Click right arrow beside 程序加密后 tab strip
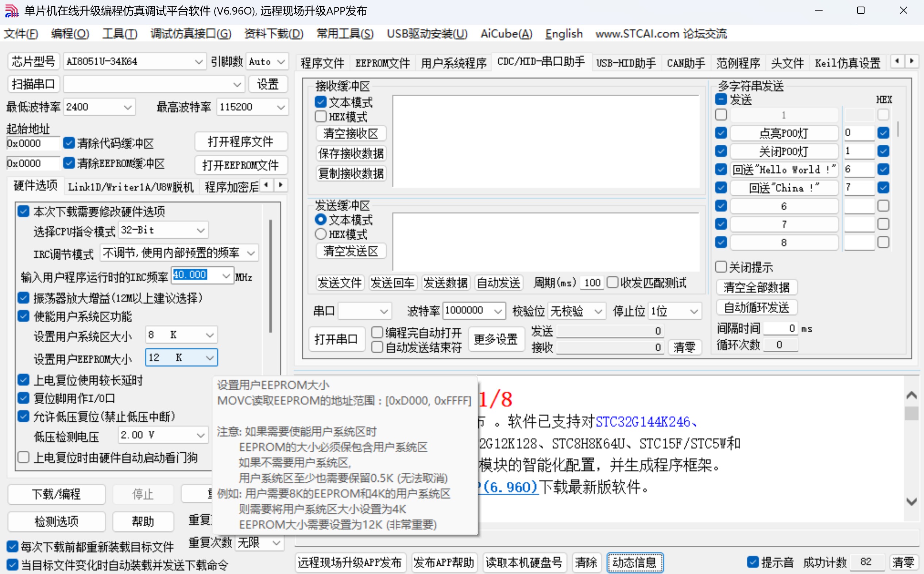The width and height of the screenshot is (924, 574). (x=281, y=185)
